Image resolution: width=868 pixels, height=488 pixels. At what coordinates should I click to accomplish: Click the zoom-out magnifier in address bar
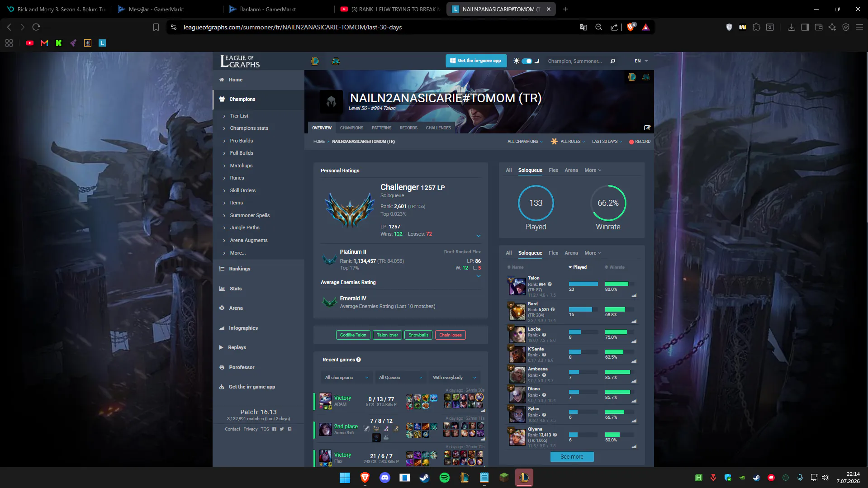point(599,27)
